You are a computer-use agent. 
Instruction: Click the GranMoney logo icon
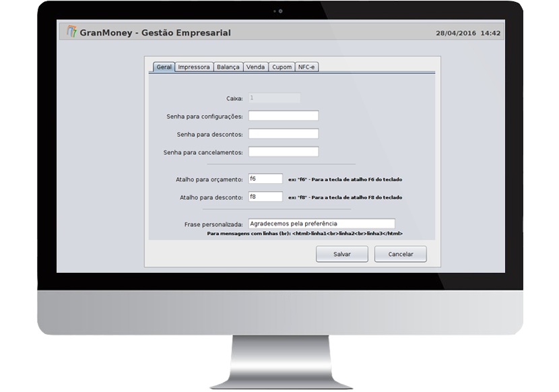71,32
